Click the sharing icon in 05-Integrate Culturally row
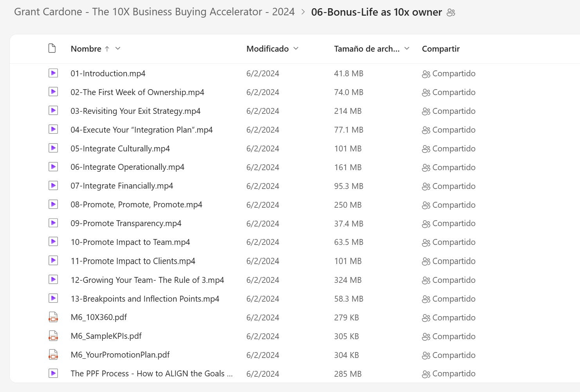The width and height of the screenshot is (580, 392). tap(426, 149)
